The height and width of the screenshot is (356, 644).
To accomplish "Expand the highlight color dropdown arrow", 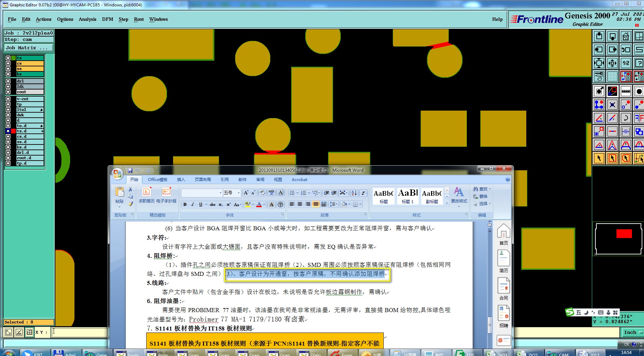I will [x=253, y=204].
